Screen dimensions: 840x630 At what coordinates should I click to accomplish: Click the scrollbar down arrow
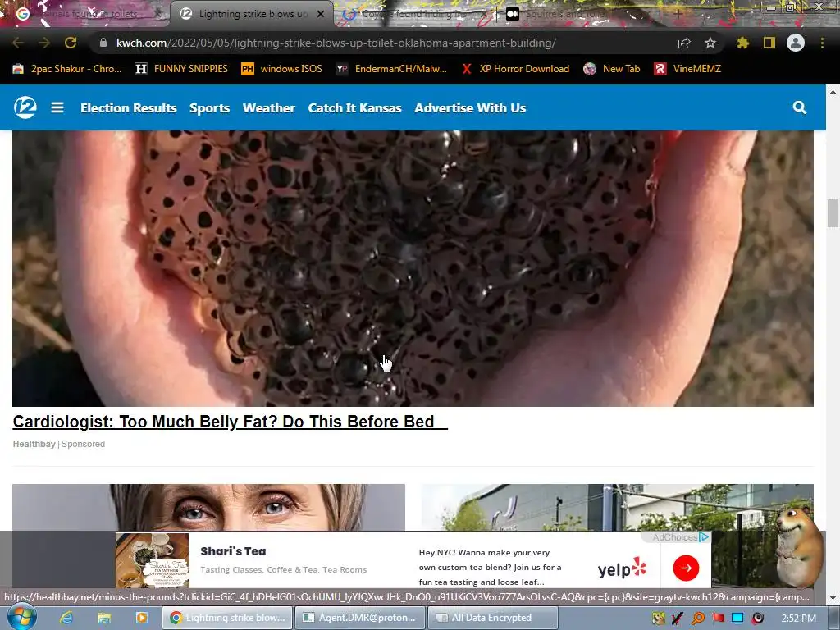click(833, 598)
